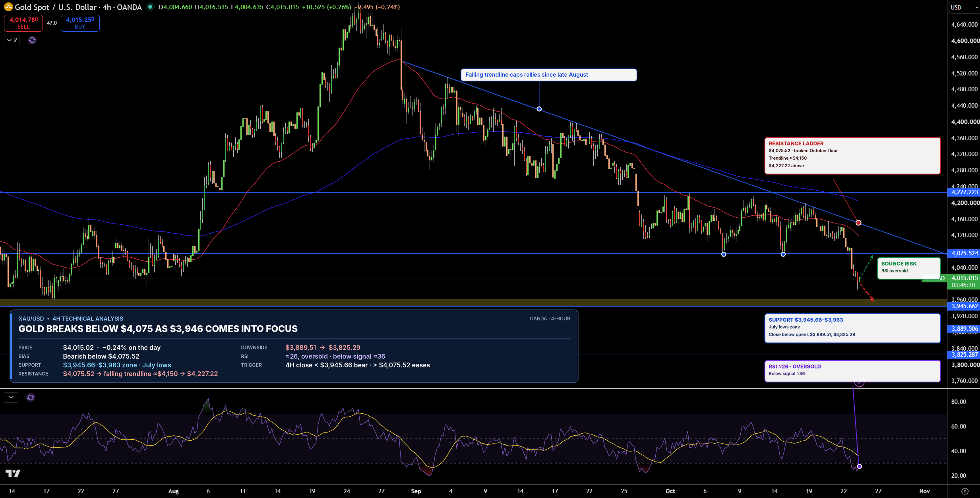
Task: Click the RSI pane refresh icon
Action: pos(31,397)
